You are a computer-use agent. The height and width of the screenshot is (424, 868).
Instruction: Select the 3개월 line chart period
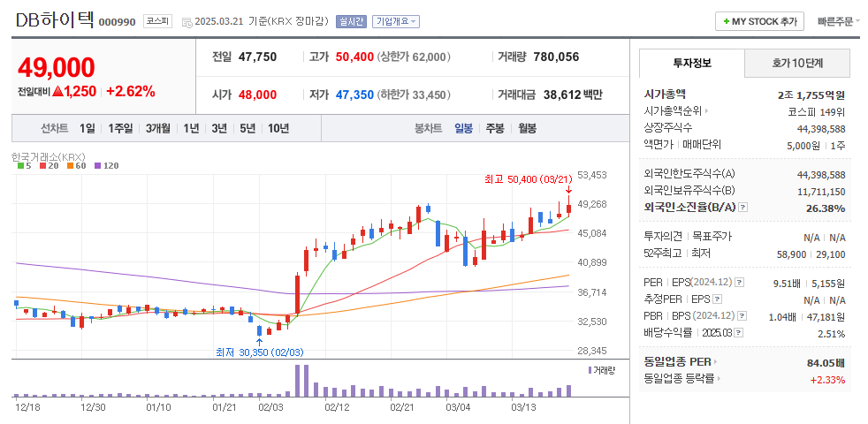coord(157,128)
